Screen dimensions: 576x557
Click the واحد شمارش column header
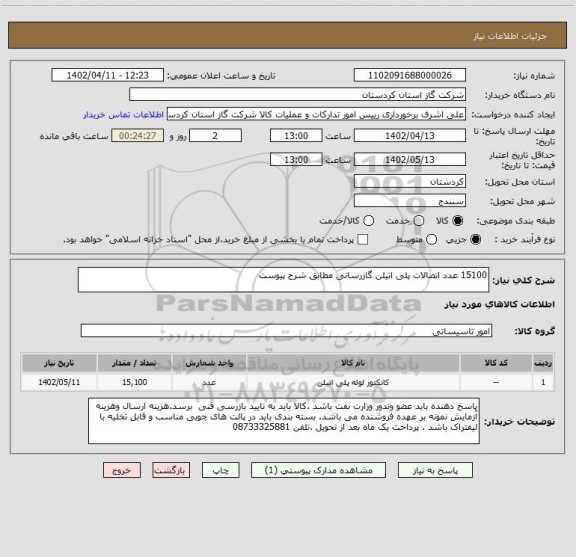(x=209, y=363)
